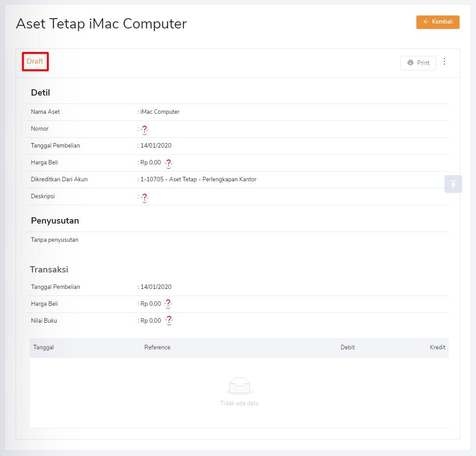Viewport: 476px width, 456px height.
Task: Click the question mark icon next to Deskripsi
Action: pos(144,198)
